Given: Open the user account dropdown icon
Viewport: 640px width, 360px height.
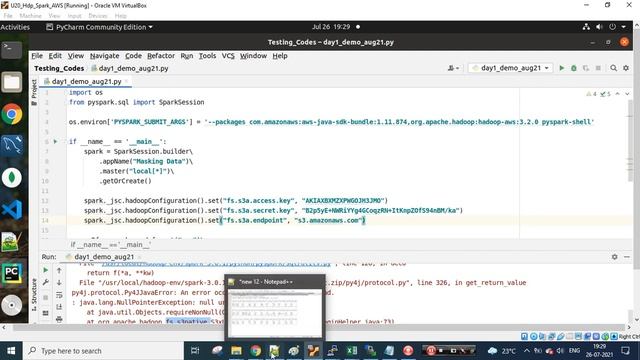Looking at the screenshot, I should [x=453, y=68].
